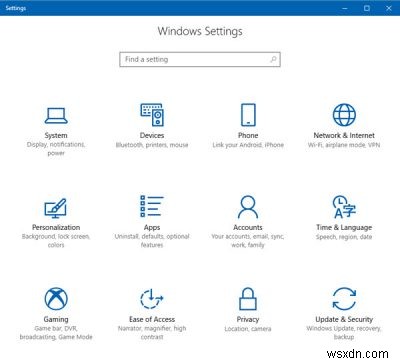The width and height of the screenshot is (400, 364).
Task: Open the System laptop icon
Action: pos(56,115)
